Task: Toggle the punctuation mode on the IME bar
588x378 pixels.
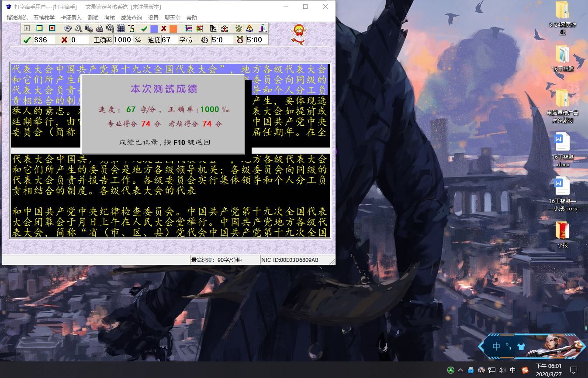Action: (x=508, y=347)
